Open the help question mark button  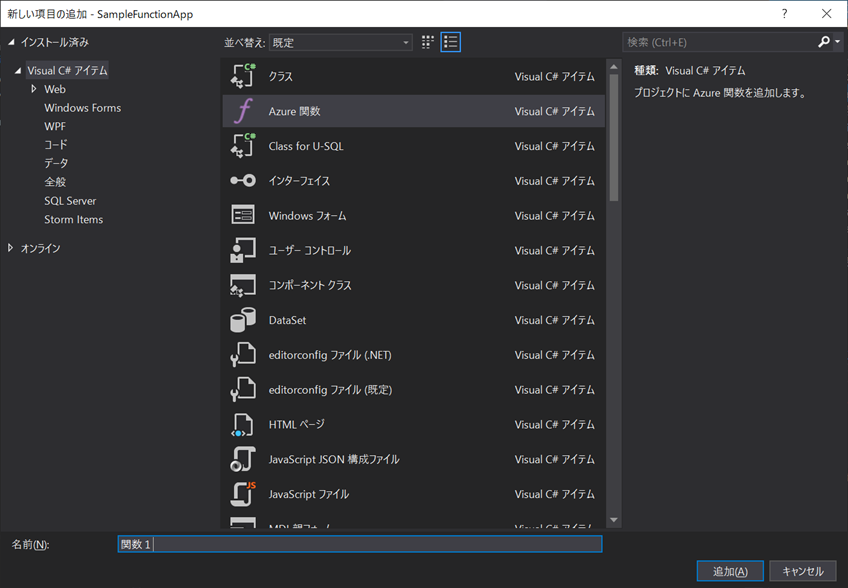click(x=785, y=14)
